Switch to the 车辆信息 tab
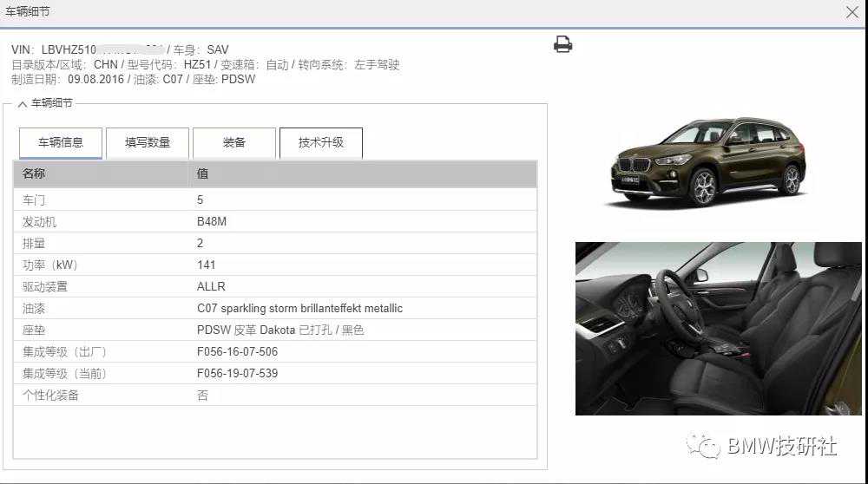The width and height of the screenshot is (868, 484). pyautogui.click(x=61, y=142)
